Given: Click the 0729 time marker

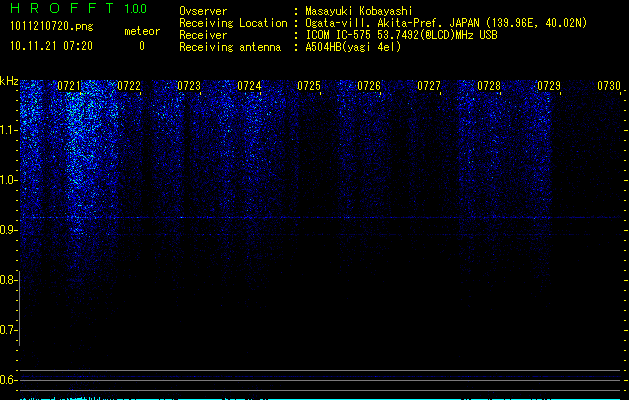Looking at the screenshot, I should pyautogui.click(x=549, y=86).
